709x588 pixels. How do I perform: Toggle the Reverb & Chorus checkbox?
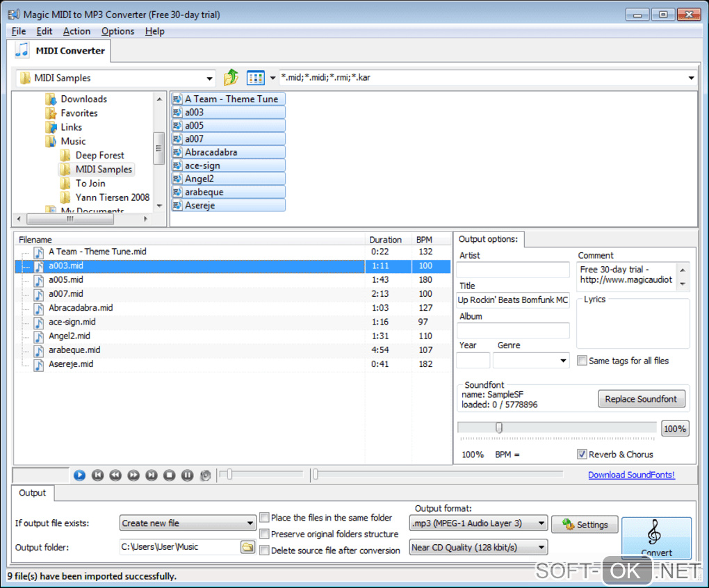pyautogui.click(x=582, y=455)
